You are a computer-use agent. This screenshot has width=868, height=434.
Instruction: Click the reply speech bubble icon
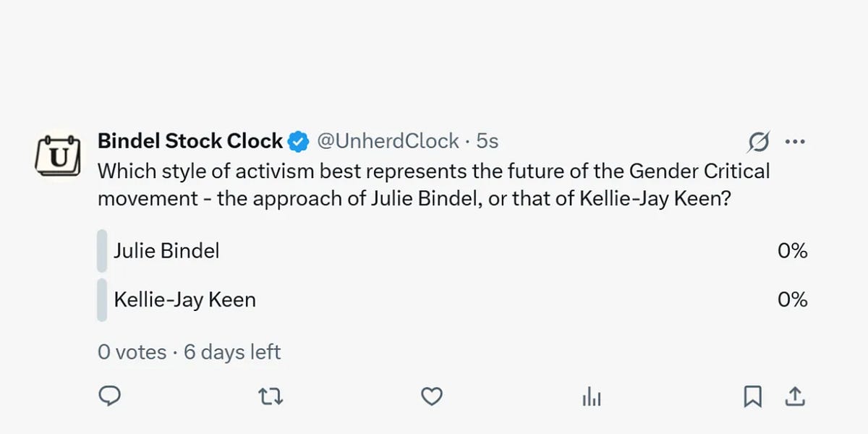click(x=109, y=396)
